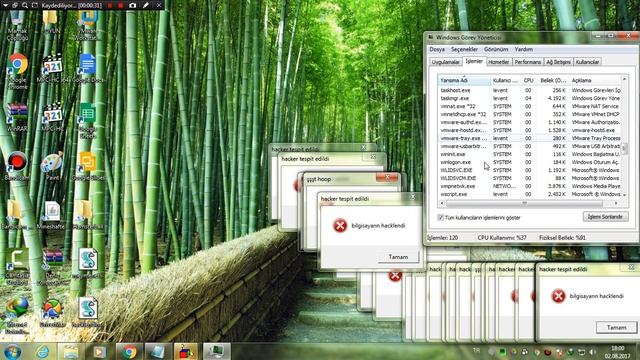Click the 'CPU Kullanımı: %37' status text
640x360 pixels.
[502, 238]
